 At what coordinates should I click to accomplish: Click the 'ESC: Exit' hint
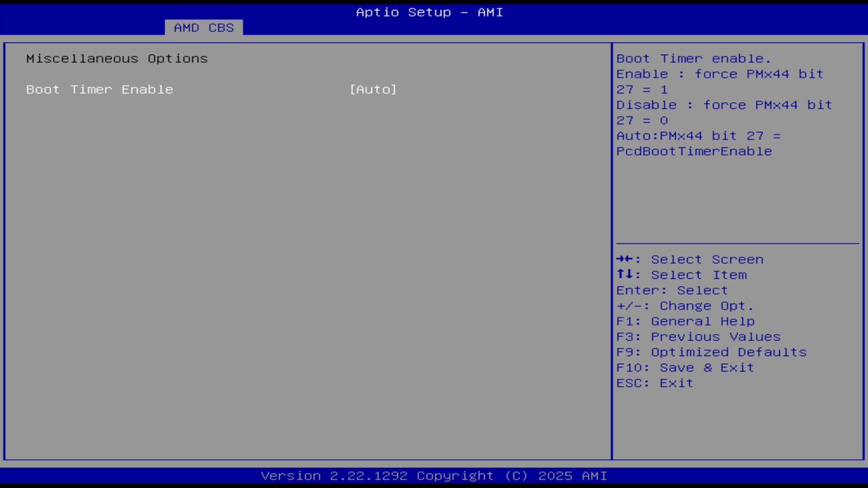click(x=655, y=384)
